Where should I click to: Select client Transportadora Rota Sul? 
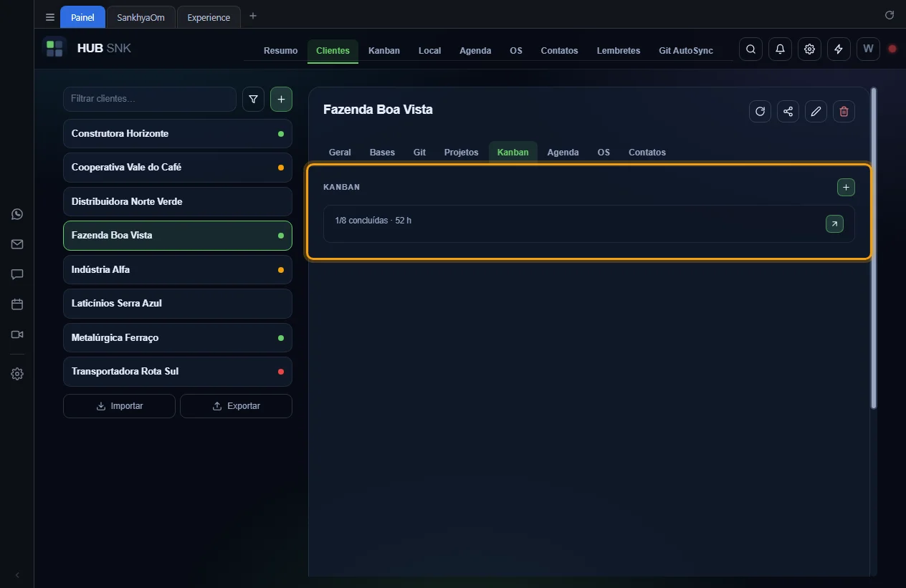(x=178, y=372)
